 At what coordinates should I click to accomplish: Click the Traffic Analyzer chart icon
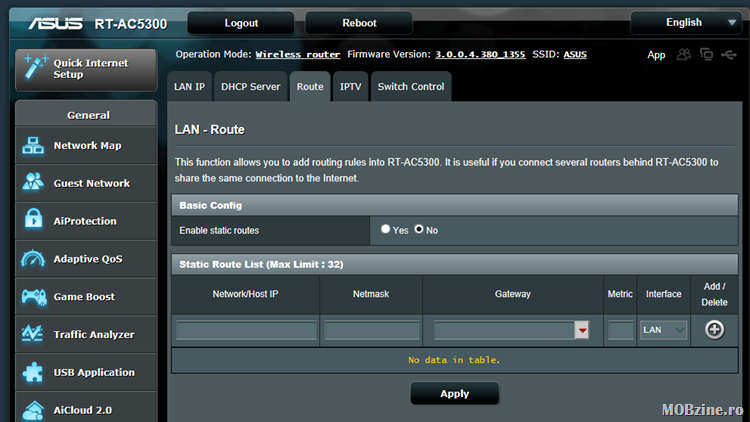click(x=33, y=334)
